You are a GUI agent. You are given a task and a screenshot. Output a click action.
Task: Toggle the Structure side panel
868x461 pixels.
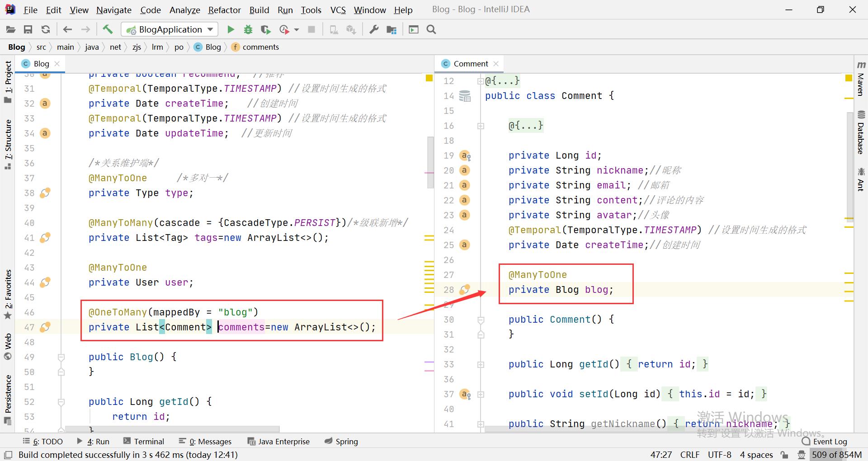(x=8, y=144)
